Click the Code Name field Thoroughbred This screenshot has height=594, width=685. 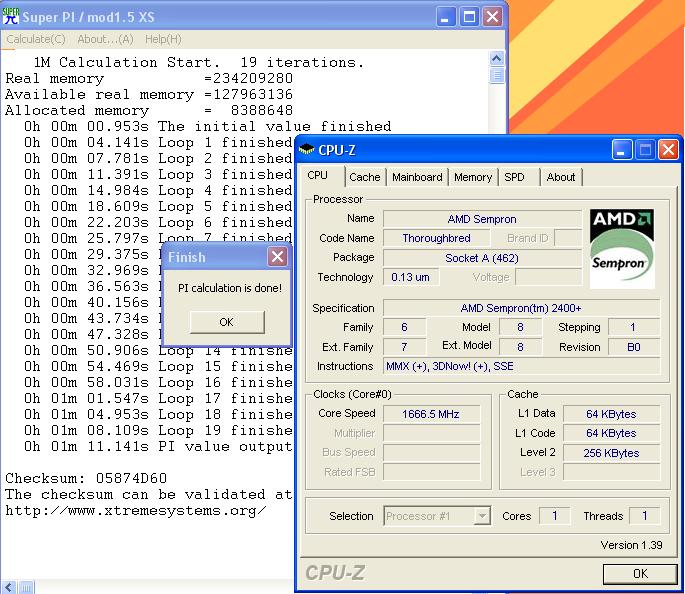(436, 238)
